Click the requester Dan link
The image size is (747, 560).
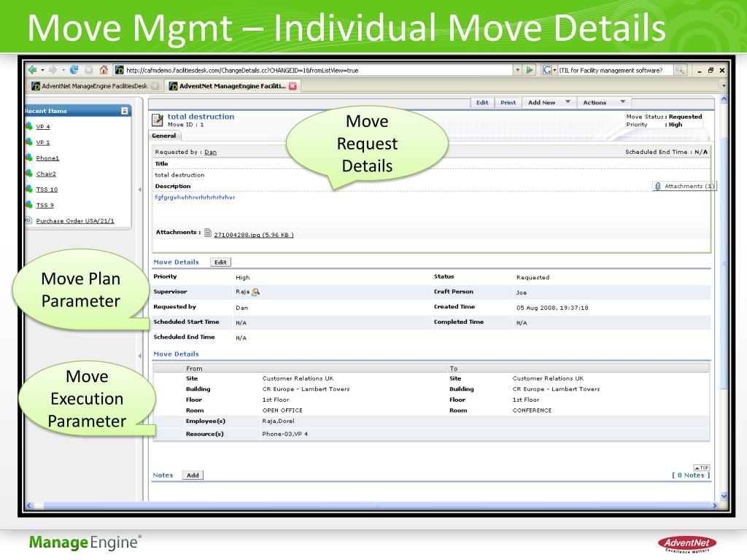click(211, 152)
